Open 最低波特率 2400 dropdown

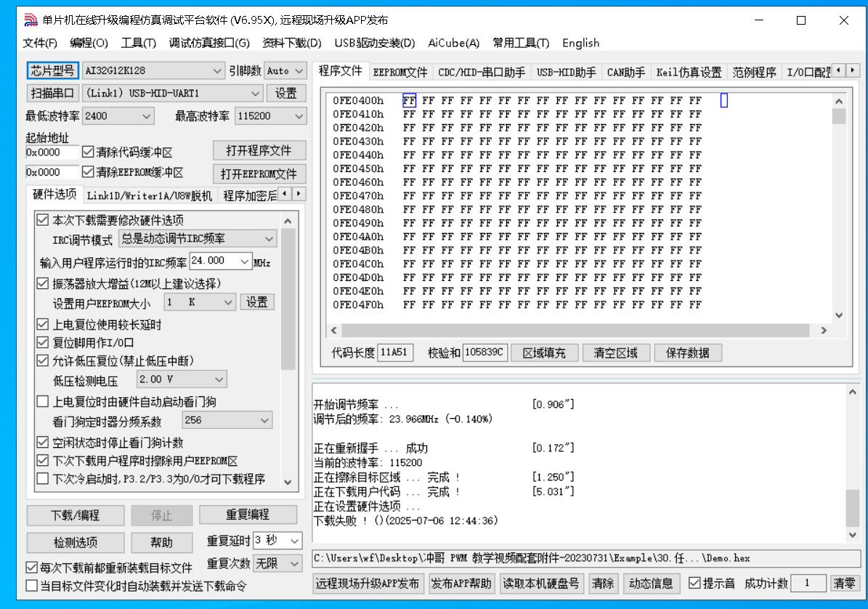[x=118, y=116]
